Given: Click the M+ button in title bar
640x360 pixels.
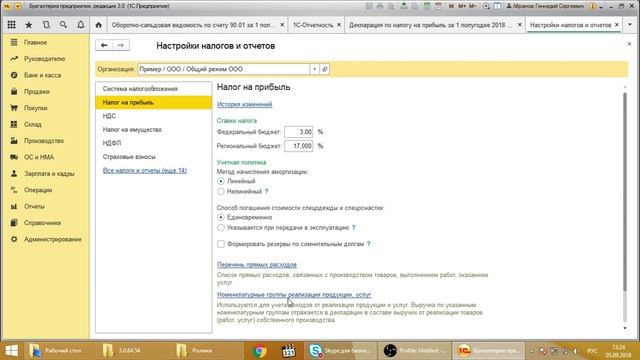Looking at the screenshot, I should click(462, 6).
